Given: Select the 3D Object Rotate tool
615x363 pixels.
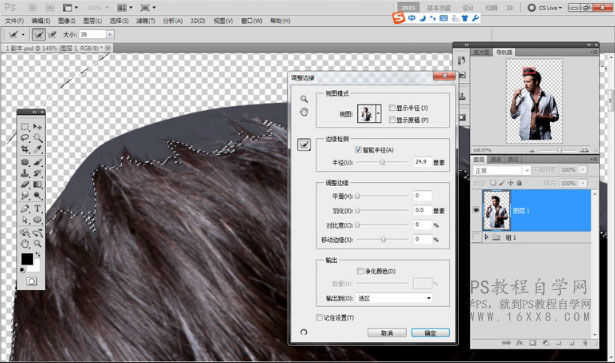Looking at the screenshot, I should point(25,232).
